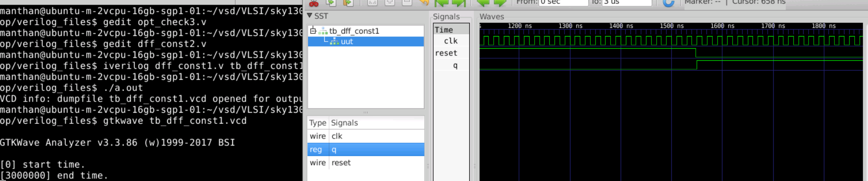
Task: Click the 1800 ns ruler mark
Action: tap(824, 26)
